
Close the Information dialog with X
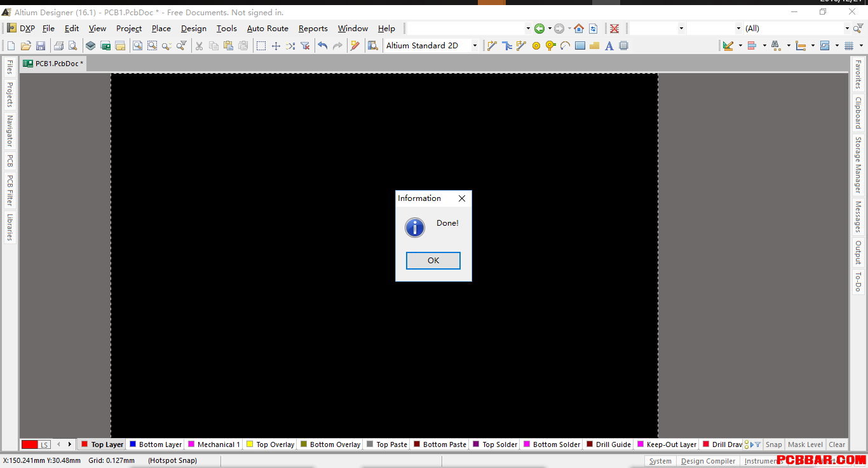462,198
